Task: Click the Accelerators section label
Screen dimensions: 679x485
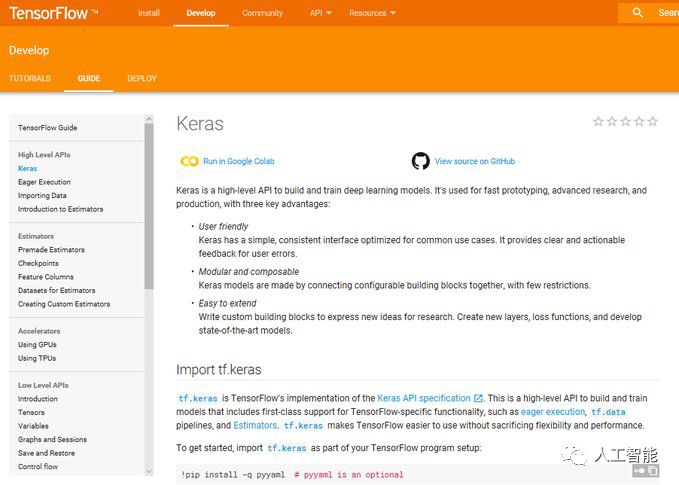Action: click(x=39, y=331)
